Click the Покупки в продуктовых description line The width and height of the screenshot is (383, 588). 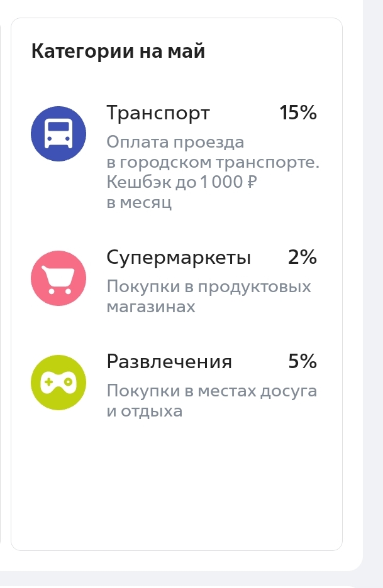coord(209,287)
